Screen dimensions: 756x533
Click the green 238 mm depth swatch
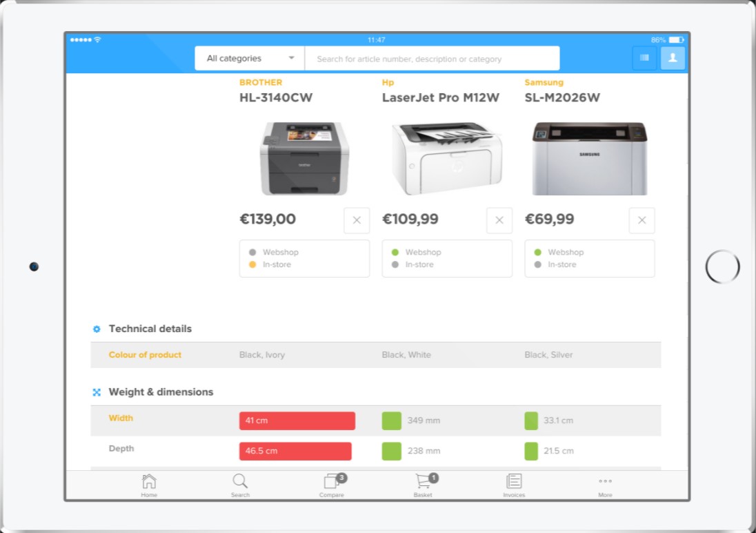tap(392, 451)
